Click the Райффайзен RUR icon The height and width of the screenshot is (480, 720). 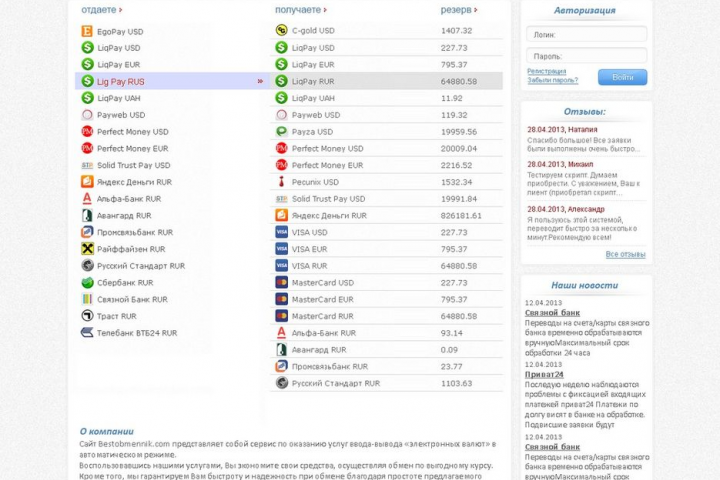coord(87,249)
